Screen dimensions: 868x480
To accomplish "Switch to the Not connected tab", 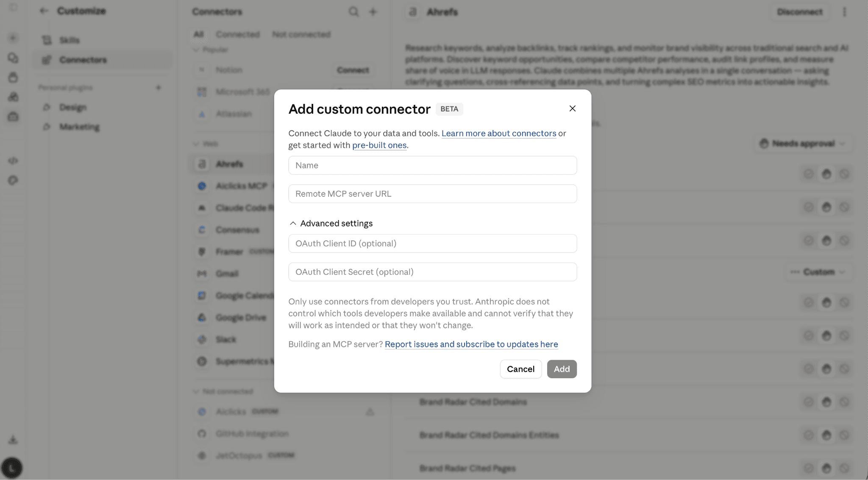I will coord(301,34).
